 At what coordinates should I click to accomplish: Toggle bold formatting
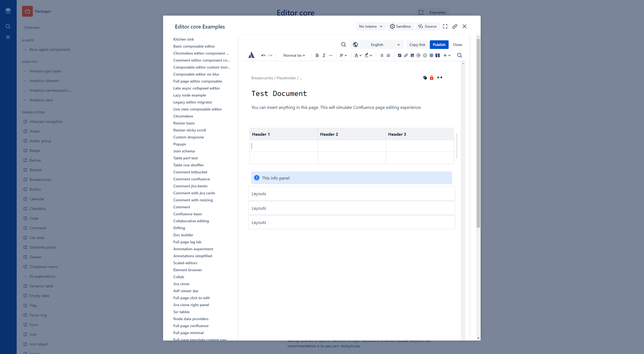[x=317, y=55]
